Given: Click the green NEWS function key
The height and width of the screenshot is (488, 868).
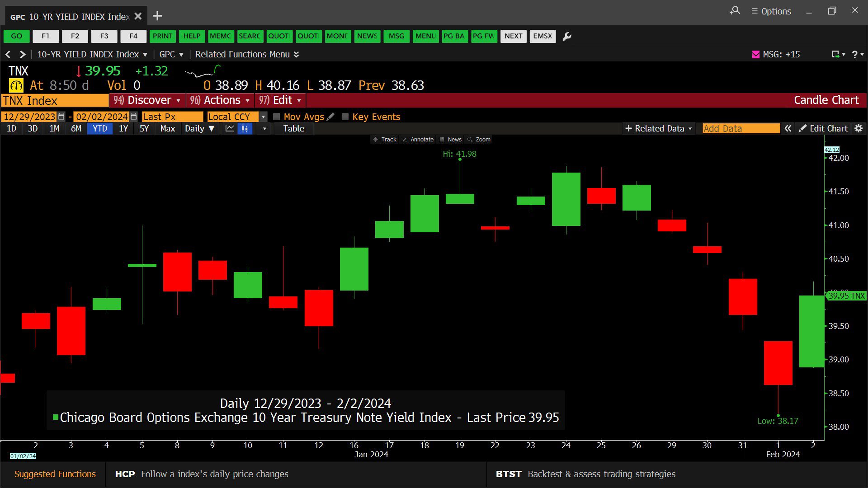Looking at the screenshot, I should pos(367,36).
